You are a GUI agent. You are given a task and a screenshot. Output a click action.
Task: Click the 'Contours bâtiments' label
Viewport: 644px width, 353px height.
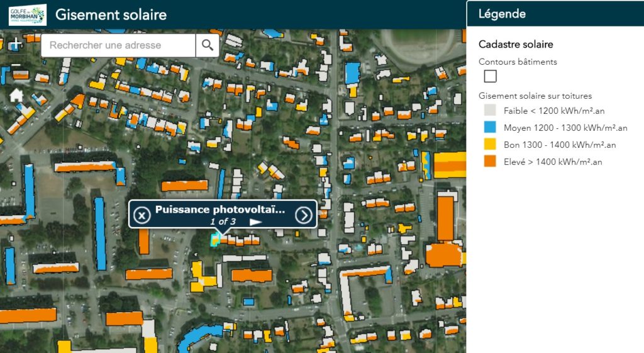(518, 62)
